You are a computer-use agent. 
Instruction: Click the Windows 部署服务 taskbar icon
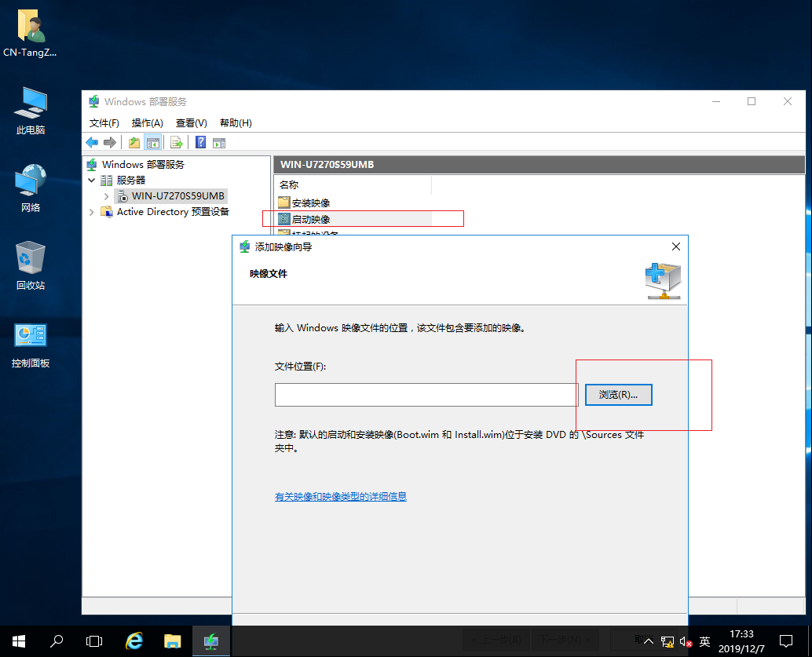[210, 641]
